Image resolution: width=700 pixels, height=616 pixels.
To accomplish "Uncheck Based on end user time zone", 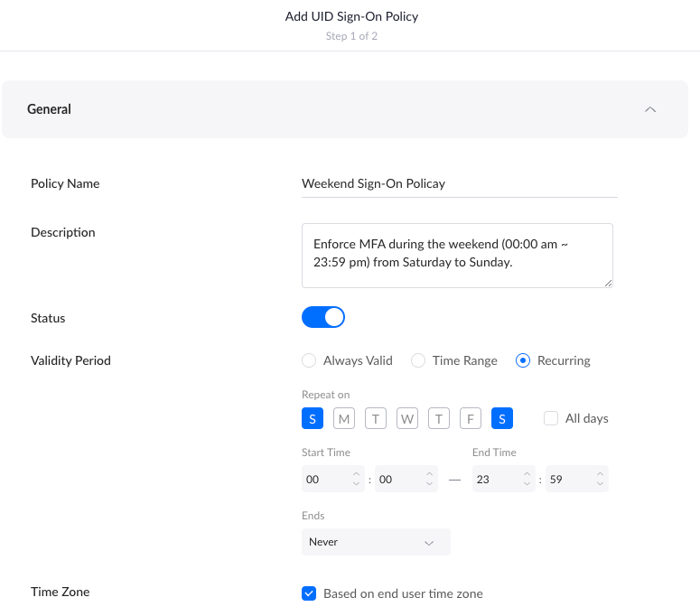I will pos(309,593).
